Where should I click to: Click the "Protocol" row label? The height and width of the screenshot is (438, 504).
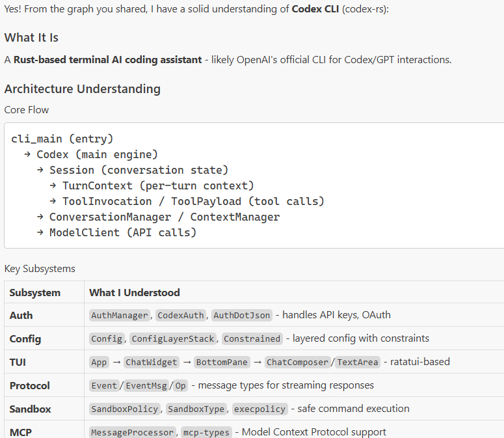click(x=29, y=386)
